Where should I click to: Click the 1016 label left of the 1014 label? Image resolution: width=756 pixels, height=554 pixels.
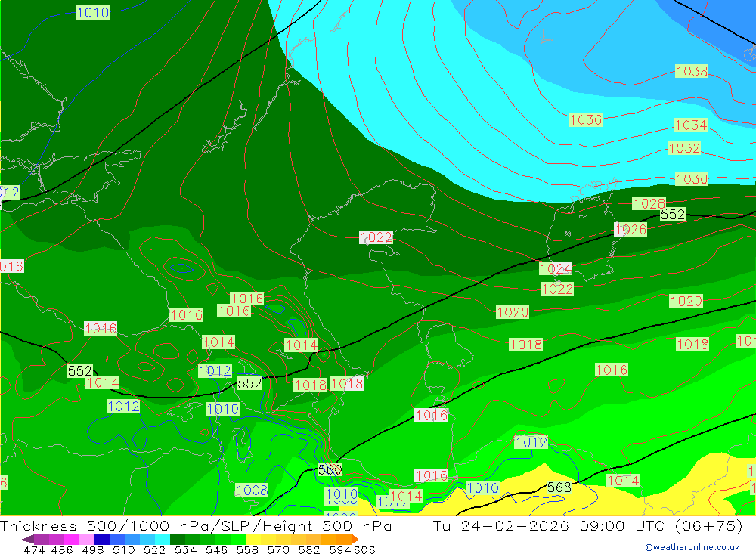(186, 315)
